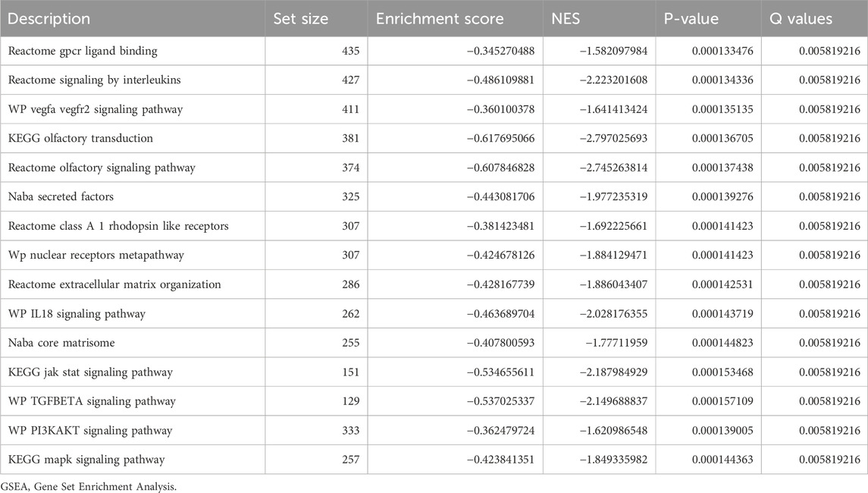Select the P-value column header
The width and height of the screenshot is (868, 493).
(691, 19)
